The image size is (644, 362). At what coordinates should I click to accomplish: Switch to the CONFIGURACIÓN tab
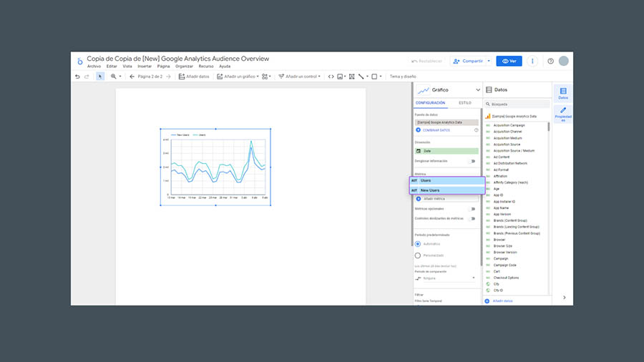pos(431,103)
